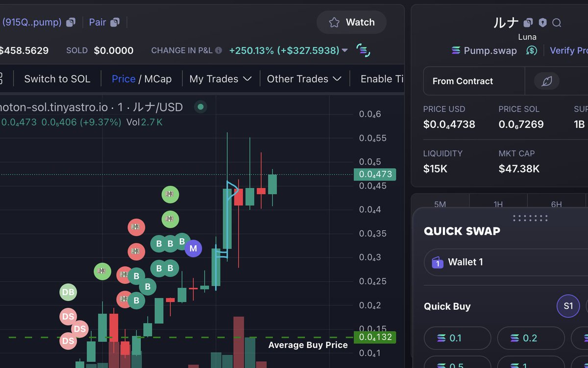Click the $15K liquidity value

click(435, 169)
